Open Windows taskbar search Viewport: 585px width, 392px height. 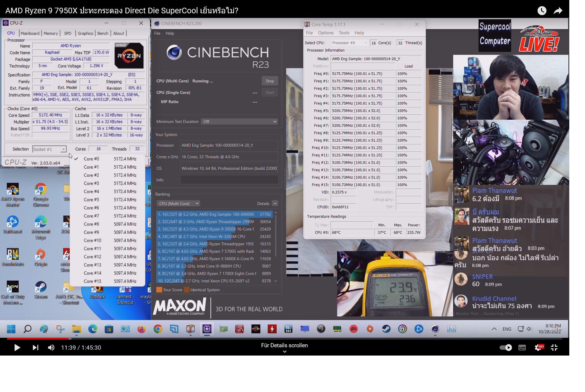click(x=28, y=329)
